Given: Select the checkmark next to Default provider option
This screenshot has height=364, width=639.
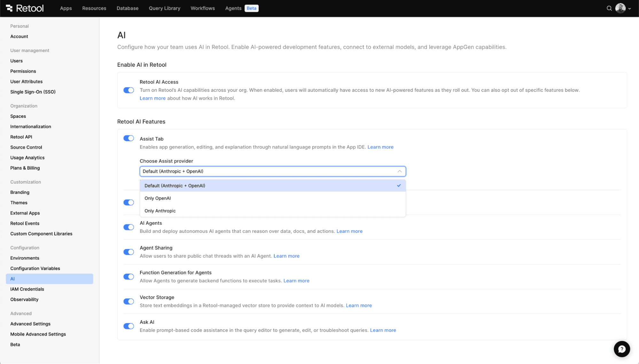Looking at the screenshot, I should (x=399, y=185).
